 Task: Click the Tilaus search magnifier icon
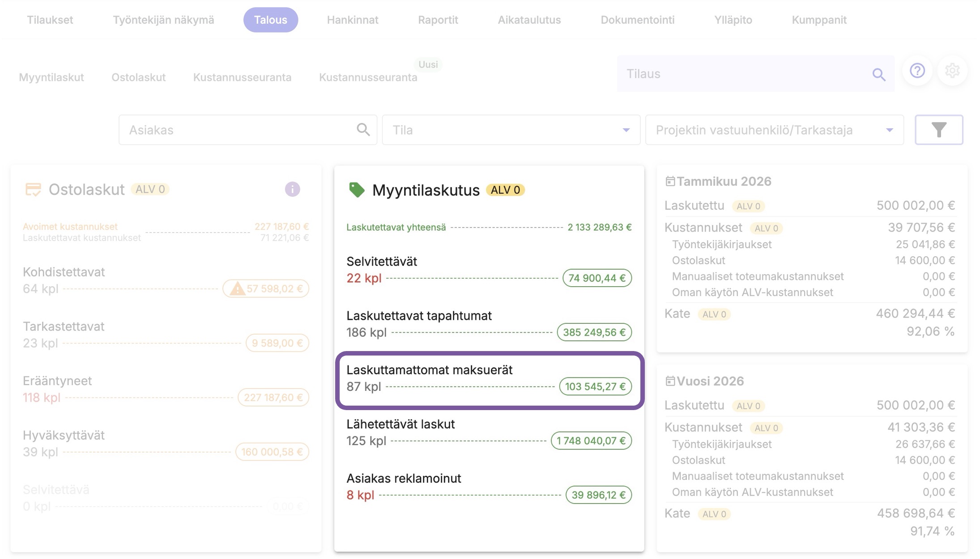pos(878,74)
